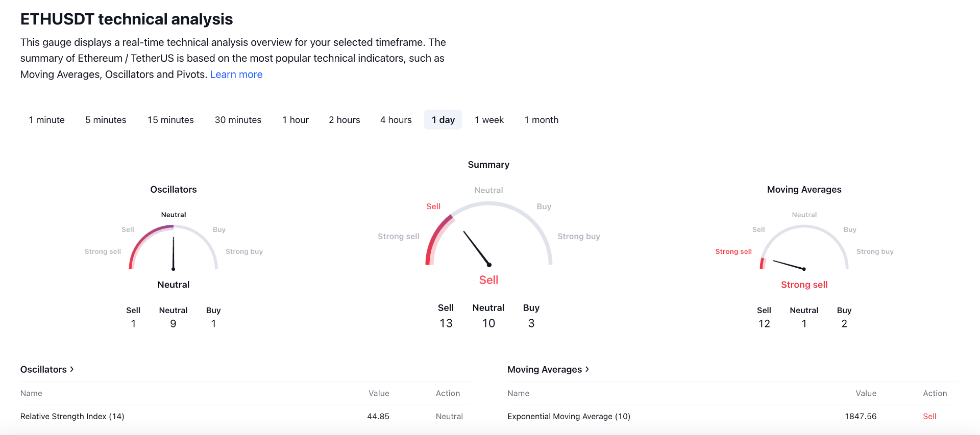Click the chevron next to Moving Averages heading
This screenshot has height=435, width=980.
pos(587,369)
